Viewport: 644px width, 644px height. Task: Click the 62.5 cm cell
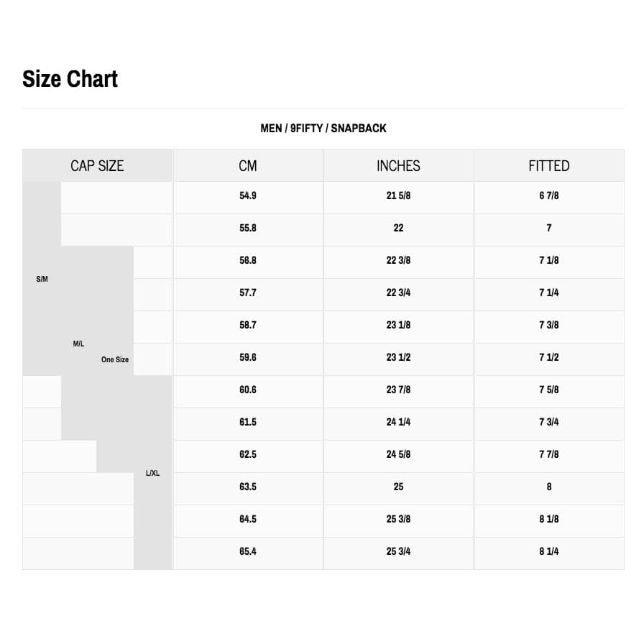click(x=248, y=454)
